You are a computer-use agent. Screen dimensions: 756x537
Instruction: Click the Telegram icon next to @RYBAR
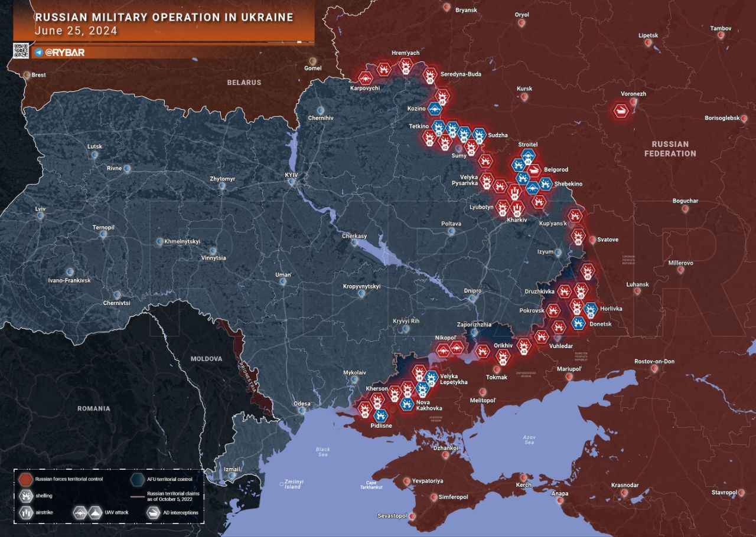pyautogui.click(x=38, y=53)
